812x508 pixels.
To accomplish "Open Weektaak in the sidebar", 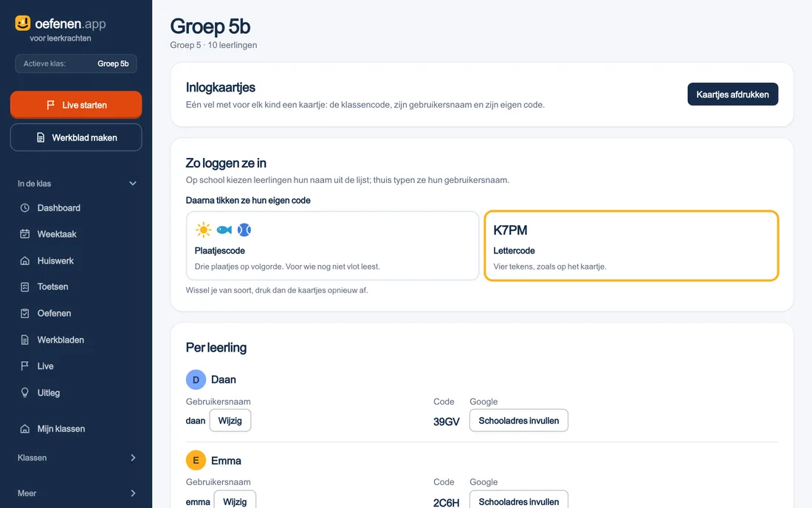I will [76, 234].
